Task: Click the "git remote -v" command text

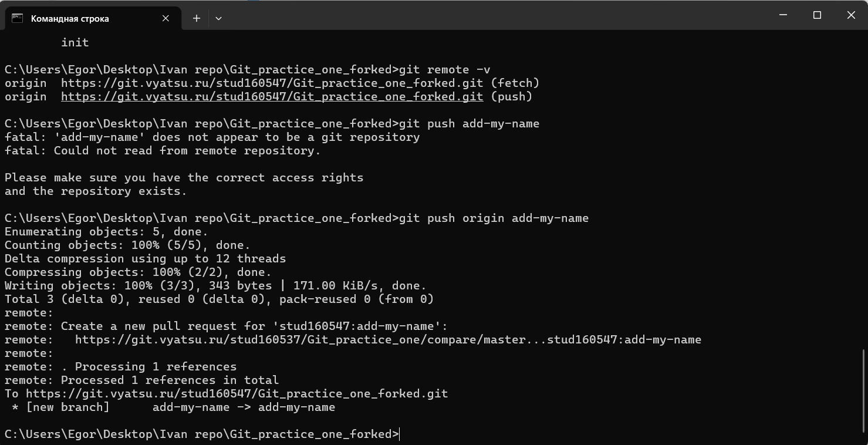Action: 444,69
